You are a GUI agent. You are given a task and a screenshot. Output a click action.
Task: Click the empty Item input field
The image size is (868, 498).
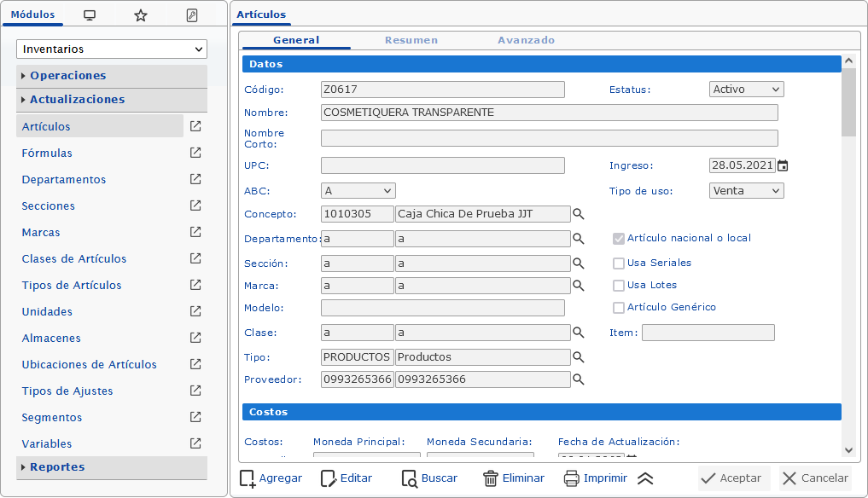pyautogui.click(x=708, y=333)
